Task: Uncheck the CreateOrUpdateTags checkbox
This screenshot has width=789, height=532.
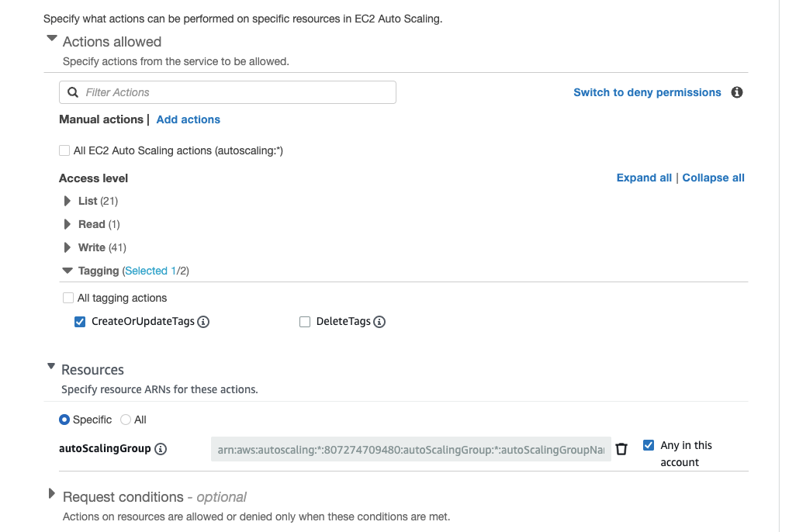Action: [x=80, y=322]
